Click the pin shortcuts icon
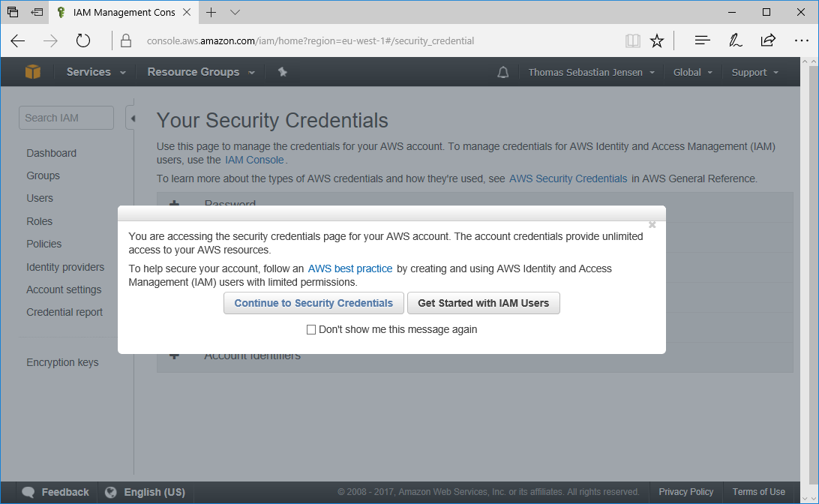The height and width of the screenshot is (504, 819). (x=283, y=72)
